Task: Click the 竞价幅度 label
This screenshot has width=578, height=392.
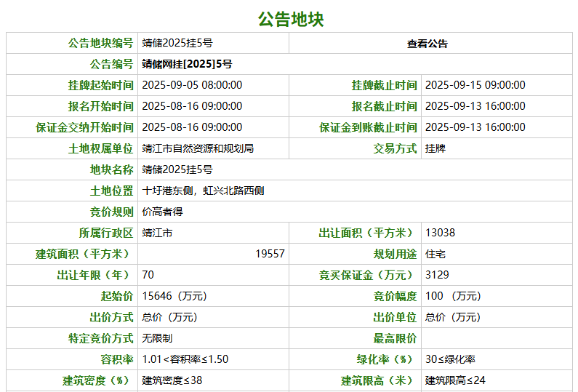Action: click(395, 296)
